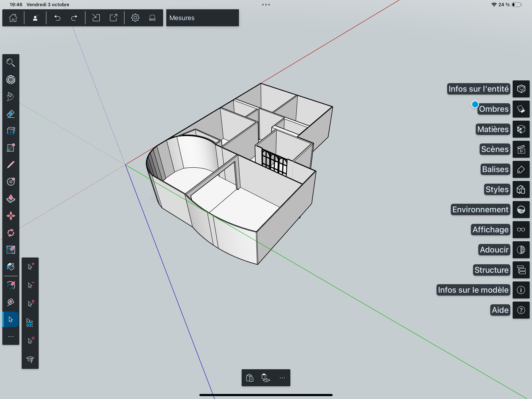Expand more tools ellipsis in left toolbar
This screenshot has width=532, height=399.
coord(11,337)
